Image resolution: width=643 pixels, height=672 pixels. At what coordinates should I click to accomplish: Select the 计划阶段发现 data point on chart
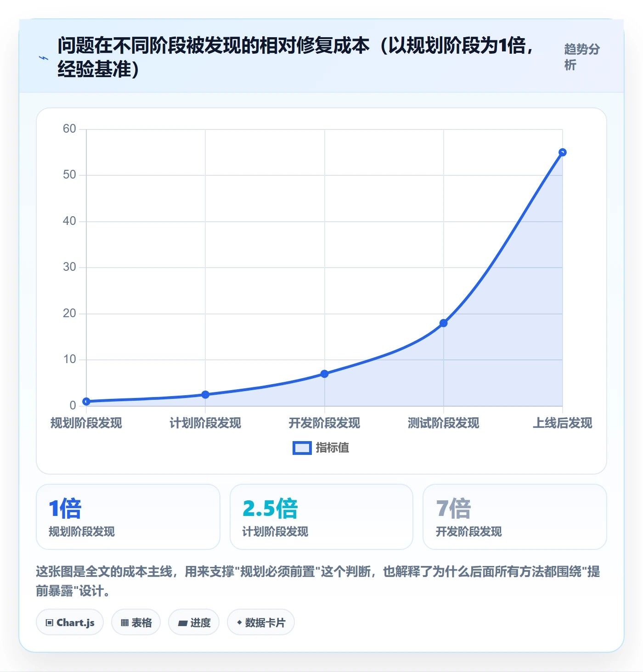point(205,395)
